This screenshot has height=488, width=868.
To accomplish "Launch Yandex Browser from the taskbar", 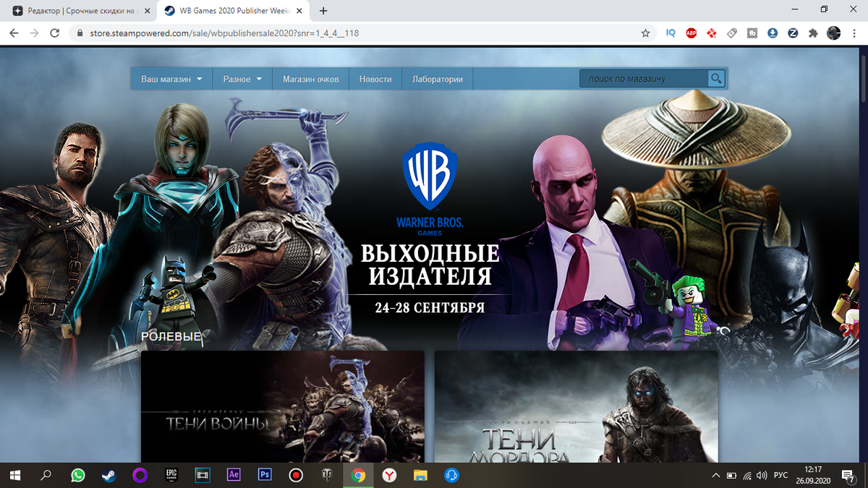I will pyautogui.click(x=389, y=475).
